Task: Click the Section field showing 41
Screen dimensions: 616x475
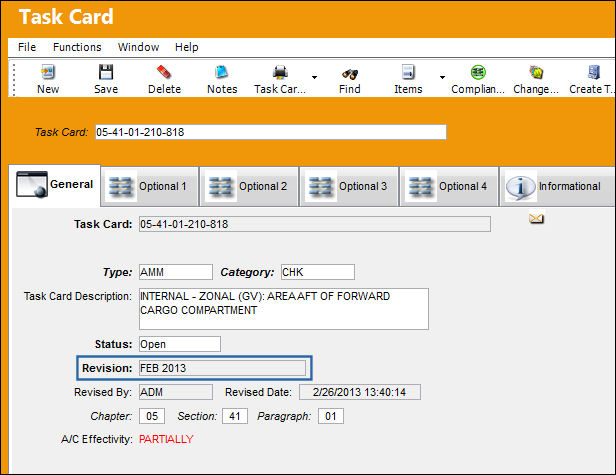Action: [x=235, y=416]
